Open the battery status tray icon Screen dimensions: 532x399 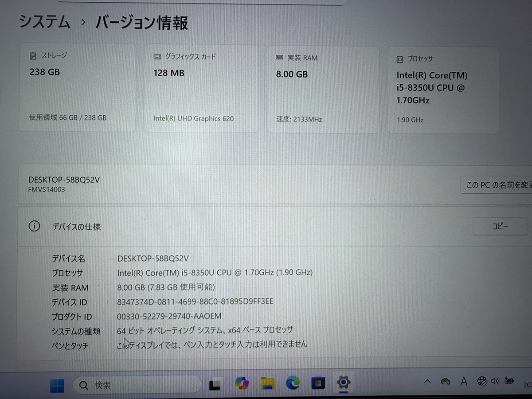(x=509, y=380)
